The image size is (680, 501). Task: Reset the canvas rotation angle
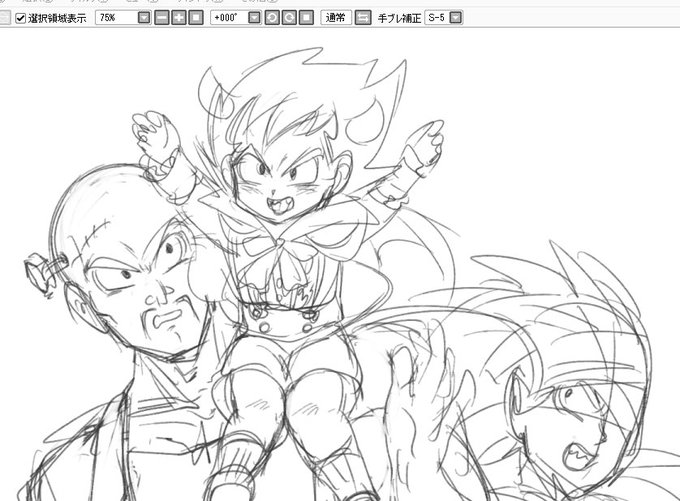[x=306, y=18]
